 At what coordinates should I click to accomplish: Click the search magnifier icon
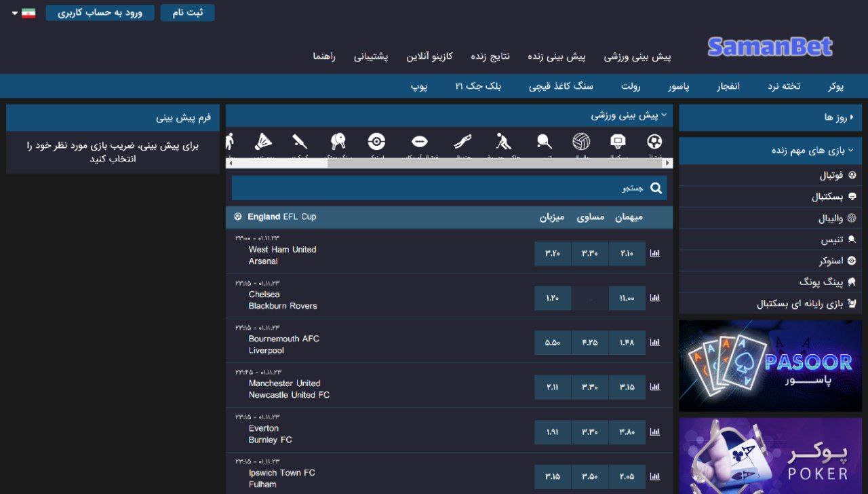pyautogui.click(x=654, y=188)
